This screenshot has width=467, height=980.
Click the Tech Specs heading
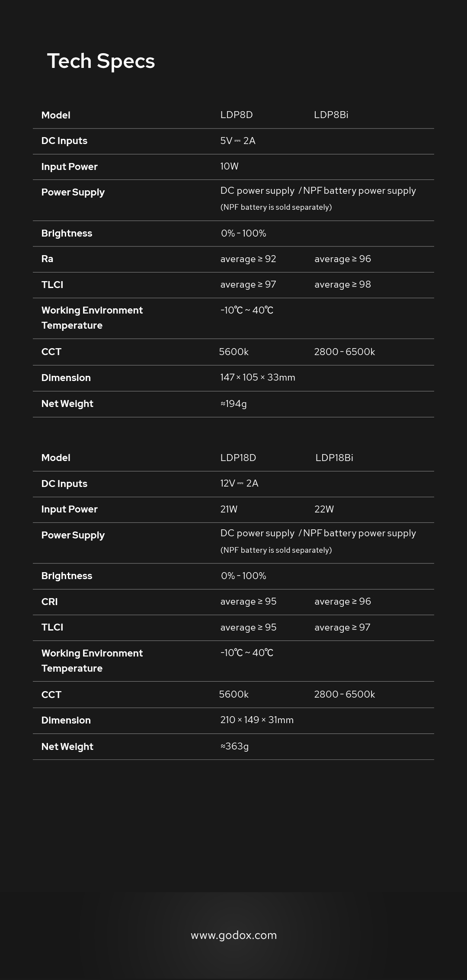point(101,61)
